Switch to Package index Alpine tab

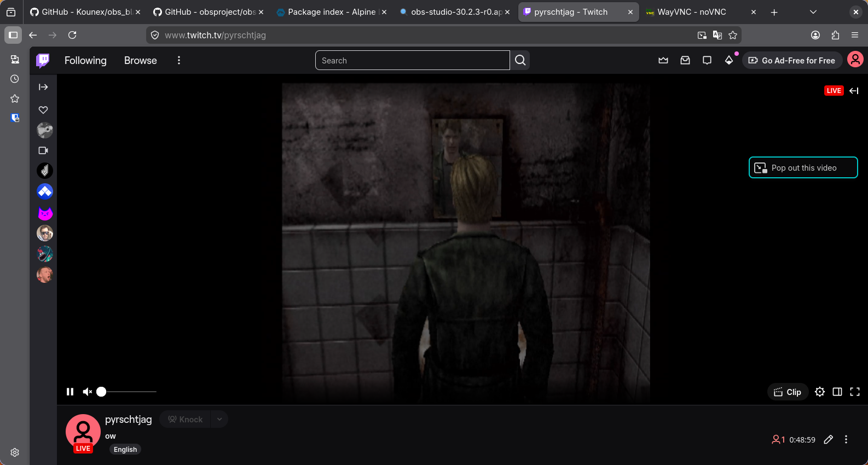(x=332, y=12)
